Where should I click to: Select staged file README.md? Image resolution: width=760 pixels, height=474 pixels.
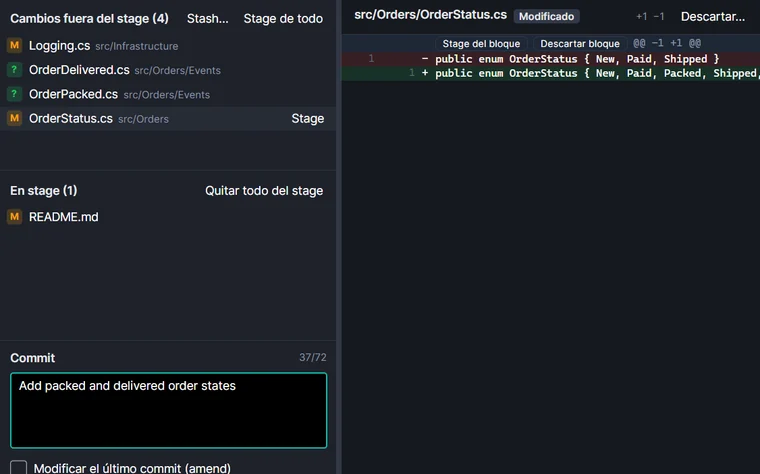[x=168, y=217]
